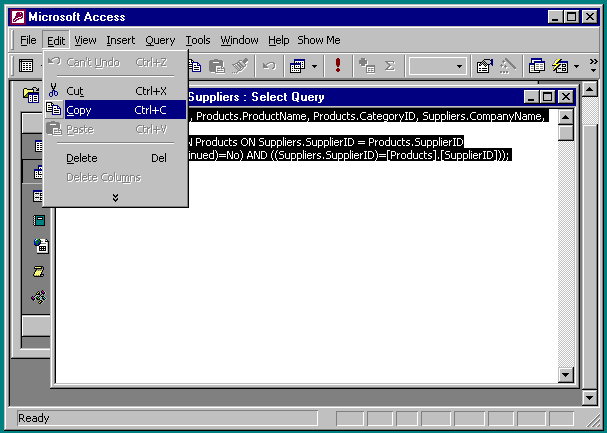Maximize the Select Query window
Viewport: 607px width, 433px height.
click(547, 97)
